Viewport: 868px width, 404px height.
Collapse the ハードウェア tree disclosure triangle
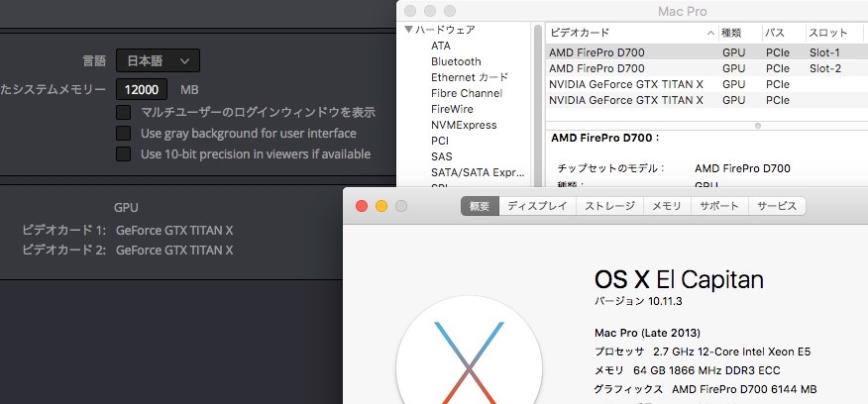pos(408,30)
